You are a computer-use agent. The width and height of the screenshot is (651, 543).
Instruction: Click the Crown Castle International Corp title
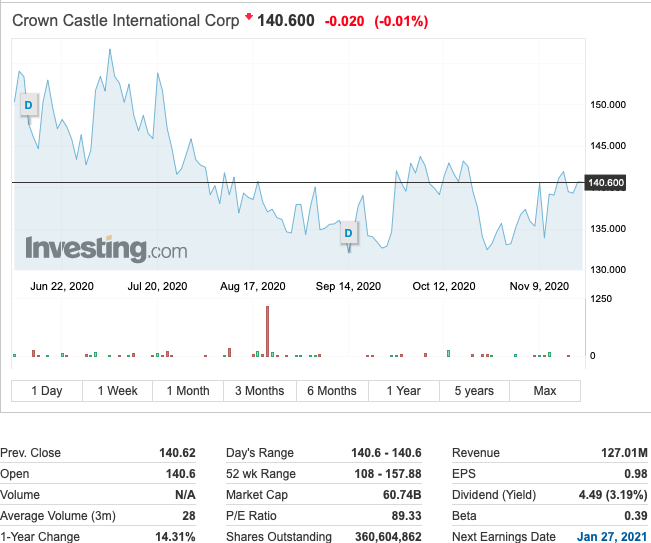[x=126, y=20]
